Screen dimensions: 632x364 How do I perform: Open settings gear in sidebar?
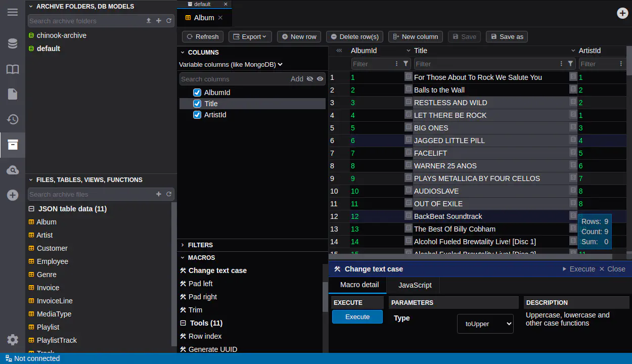click(x=13, y=340)
